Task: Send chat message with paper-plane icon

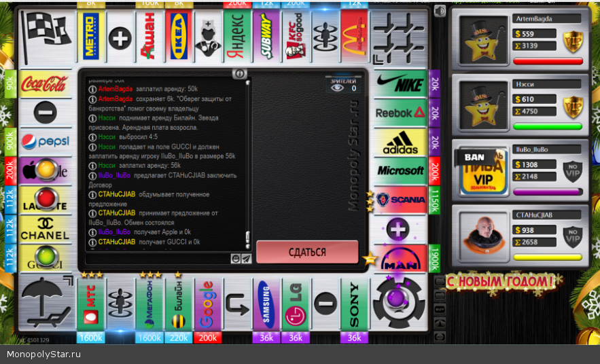Action: [247, 259]
